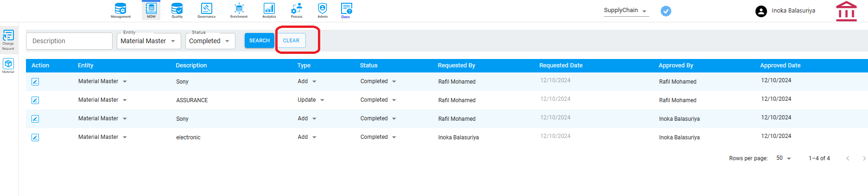Expand Type dropdown showing Update
This screenshot has width=868, height=196.
[x=322, y=100]
